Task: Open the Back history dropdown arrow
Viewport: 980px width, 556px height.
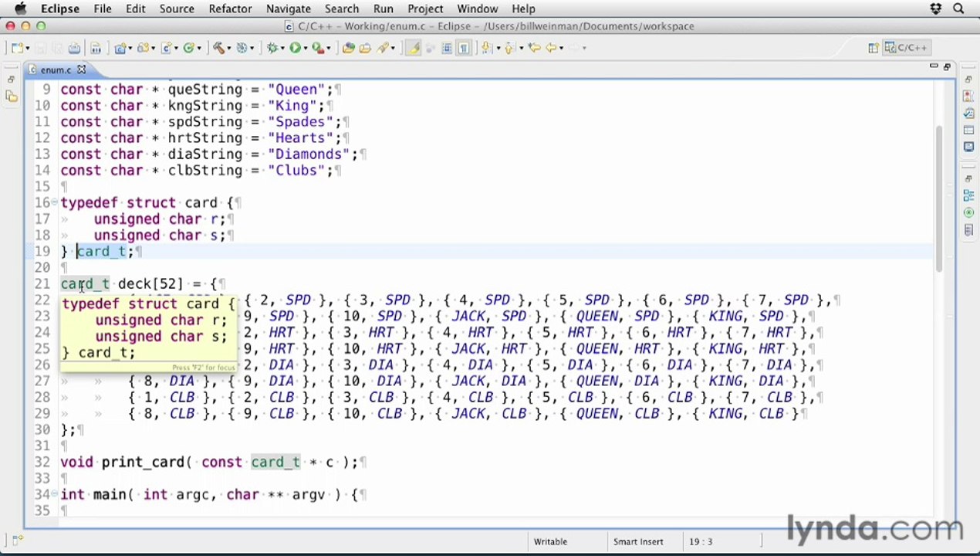Action: 562,48
